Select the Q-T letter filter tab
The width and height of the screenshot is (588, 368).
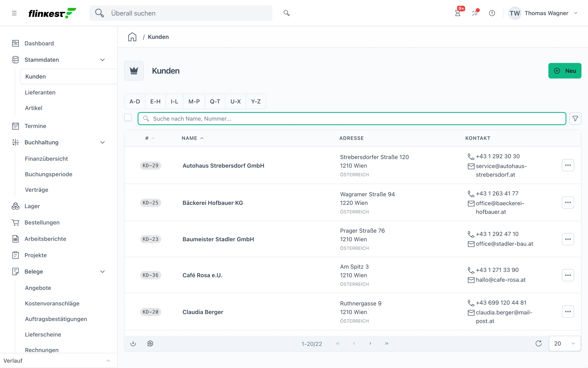click(x=215, y=101)
